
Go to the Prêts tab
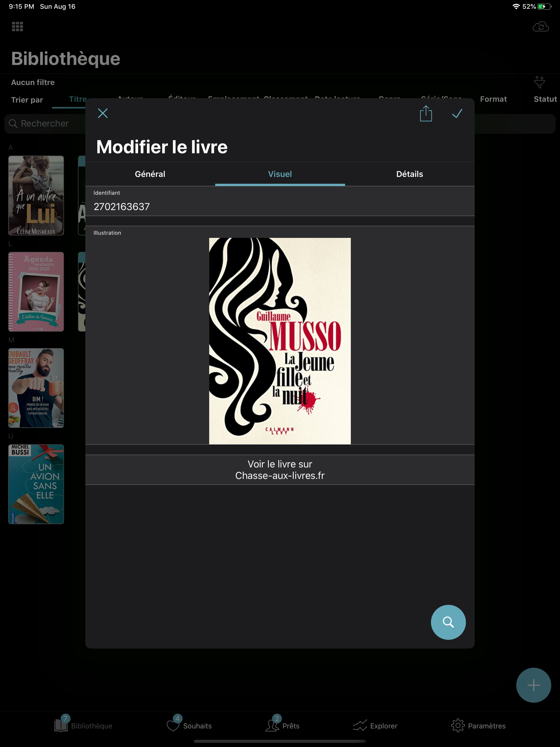click(x=282, y=725)
